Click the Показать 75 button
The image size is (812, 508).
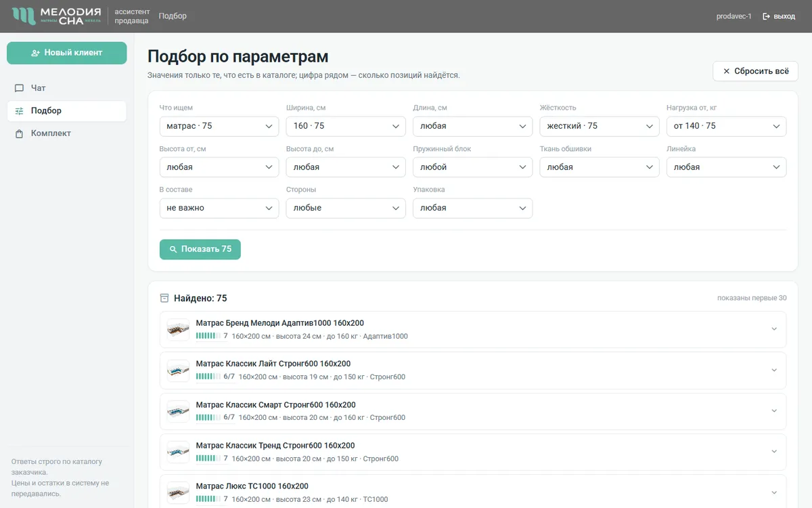[x=200, y=249]
